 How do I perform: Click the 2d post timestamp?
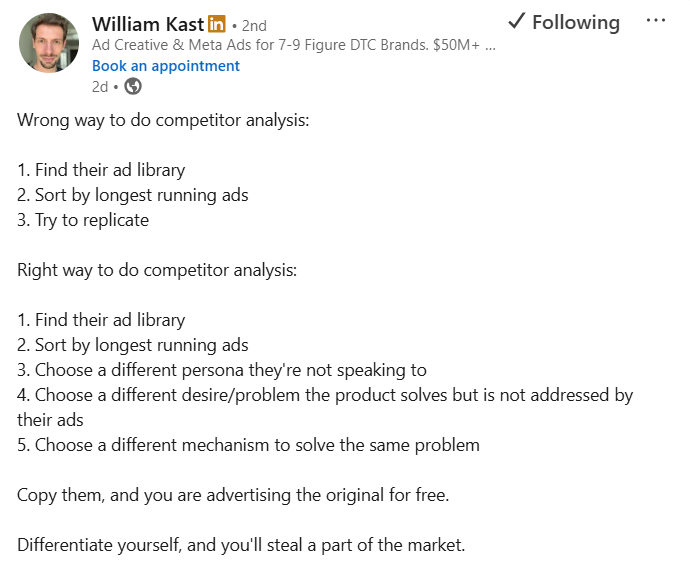99,86
